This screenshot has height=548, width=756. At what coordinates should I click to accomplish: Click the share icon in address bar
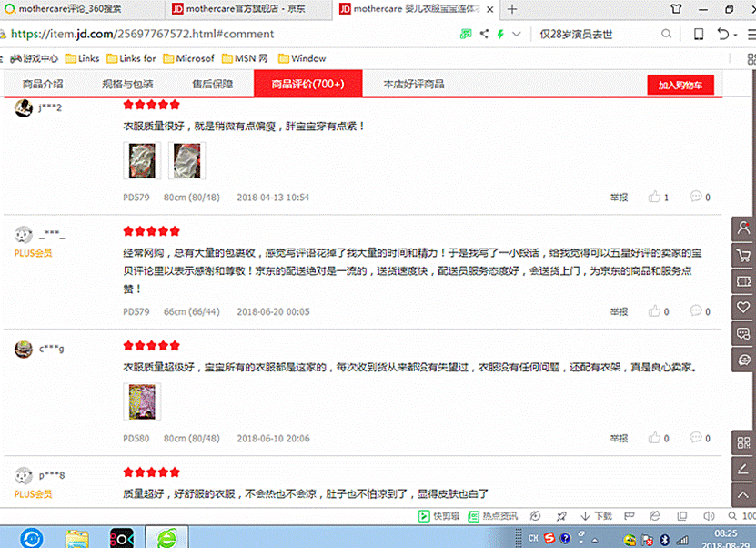tap(483, 35)
